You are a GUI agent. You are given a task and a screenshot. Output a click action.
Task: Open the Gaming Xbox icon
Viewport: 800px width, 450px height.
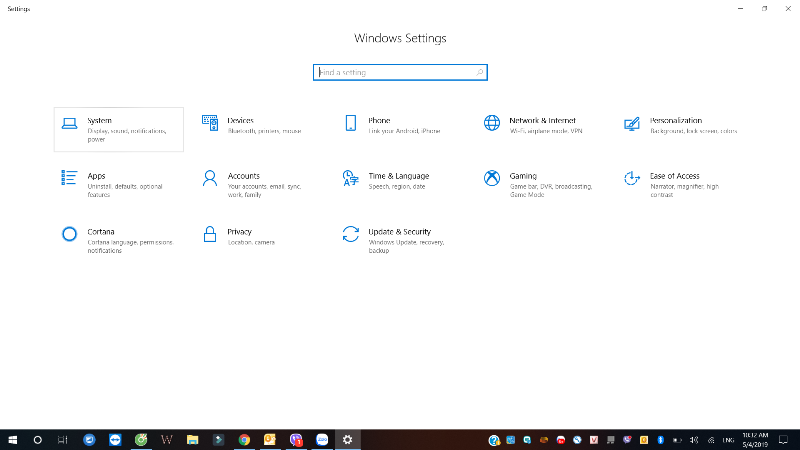click(492, 178)
